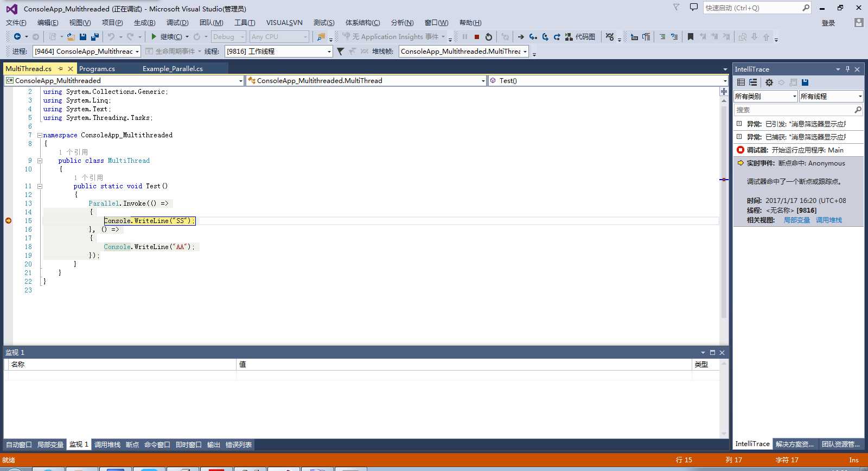
Task: Select the 异常: 已引发 event row
Action: 799,124
